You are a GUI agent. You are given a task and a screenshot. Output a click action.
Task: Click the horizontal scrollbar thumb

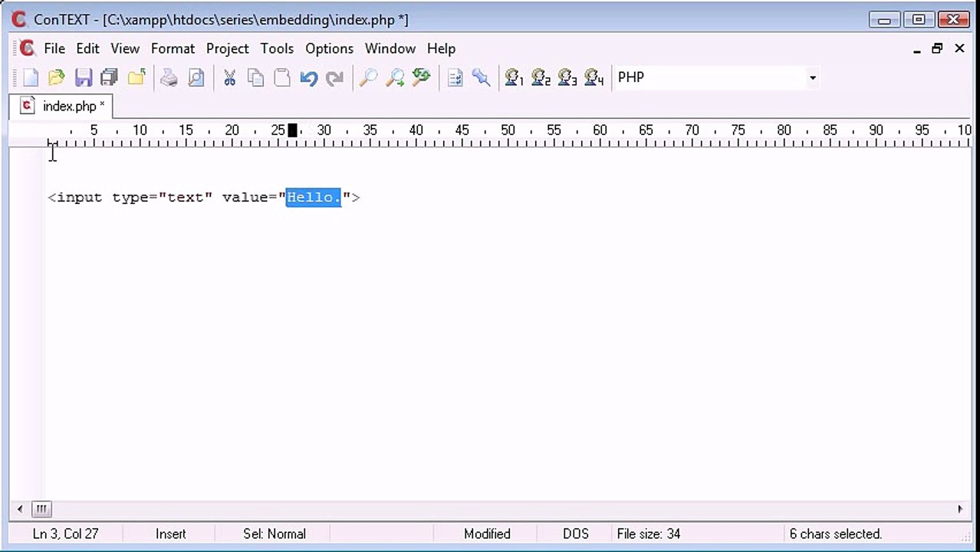41,509
